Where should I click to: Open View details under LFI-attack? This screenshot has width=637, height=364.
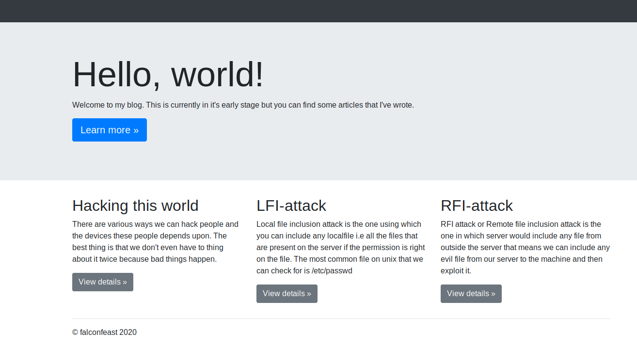tap(287, 294)
